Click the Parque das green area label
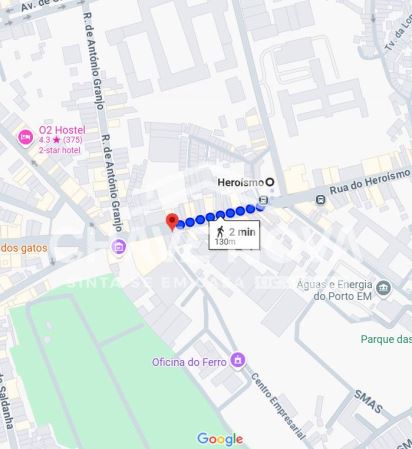 click(386, 339)
